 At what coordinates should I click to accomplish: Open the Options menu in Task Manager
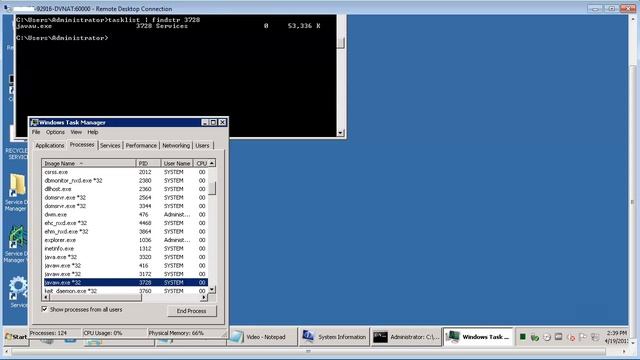click(x=55, y=132)
